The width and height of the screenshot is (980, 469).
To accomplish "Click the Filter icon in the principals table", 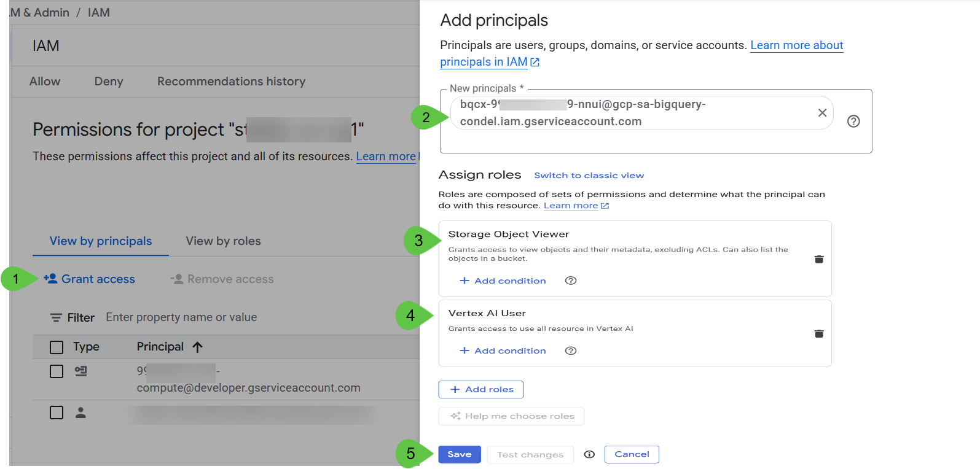I will click(56, 317).
